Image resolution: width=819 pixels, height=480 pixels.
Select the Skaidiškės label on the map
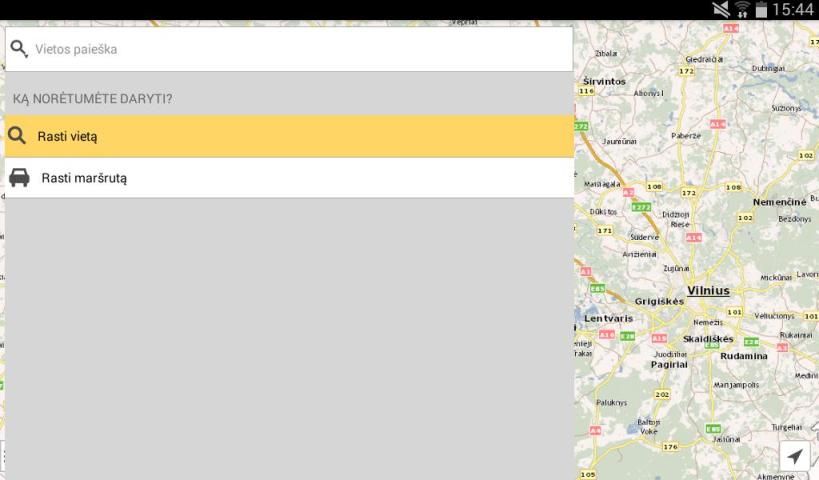click(x=708, y=339)
